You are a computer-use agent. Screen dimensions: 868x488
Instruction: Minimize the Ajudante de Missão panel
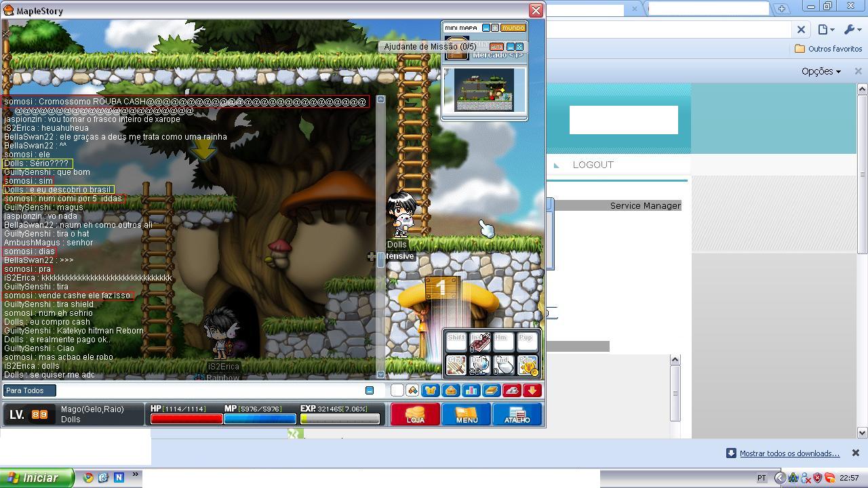511,47
